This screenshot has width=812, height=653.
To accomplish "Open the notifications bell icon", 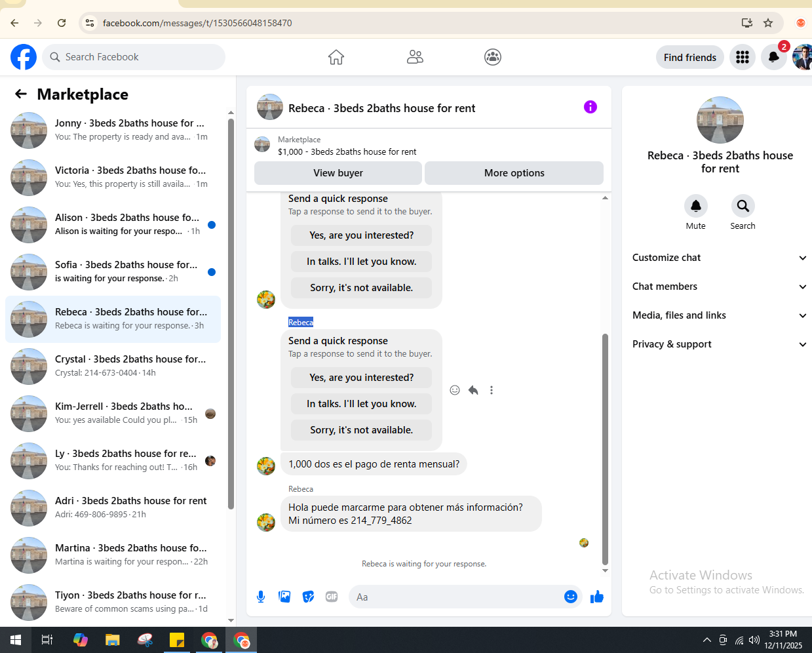I will pos(774,58).
